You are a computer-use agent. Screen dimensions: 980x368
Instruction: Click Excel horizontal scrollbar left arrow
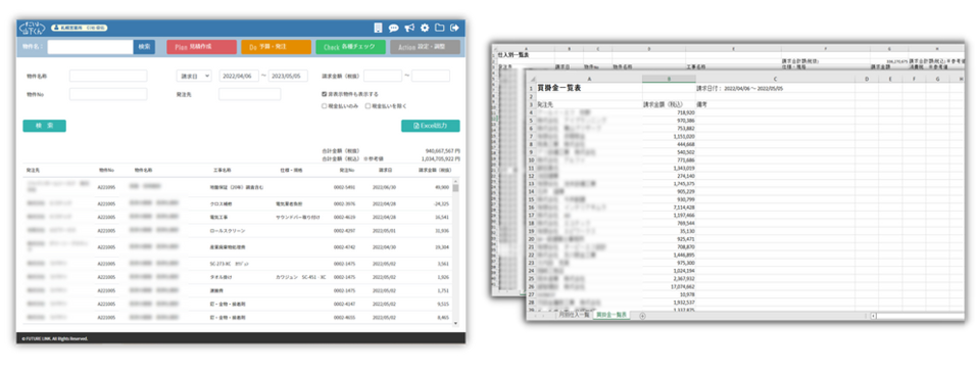[873, 316]
